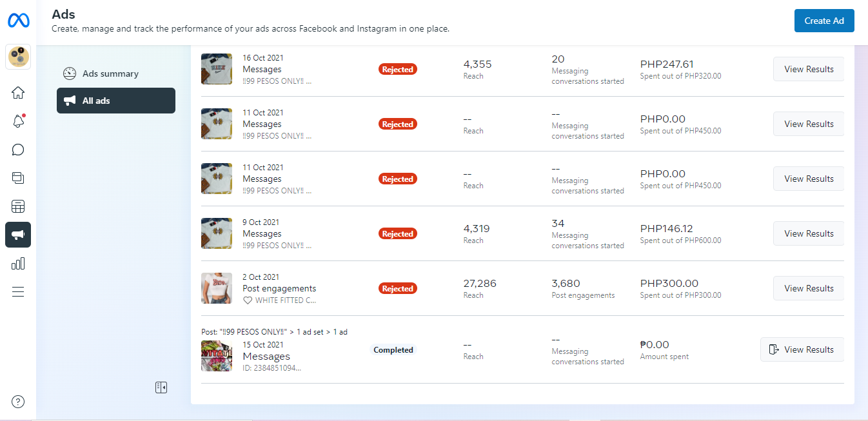View Results for the Completed 15 Oct ad
Image resolution: width=868 pixels, height=421 pixels.
click(x=802, y=349)
